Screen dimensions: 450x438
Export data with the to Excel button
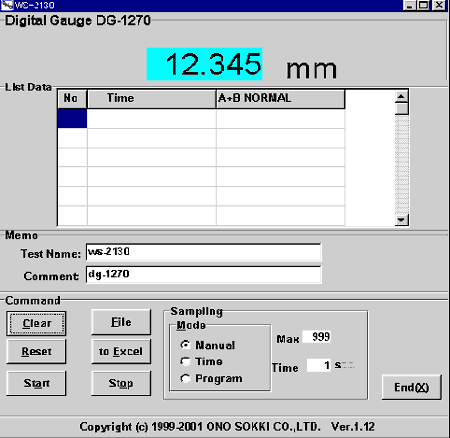(121, 351)
